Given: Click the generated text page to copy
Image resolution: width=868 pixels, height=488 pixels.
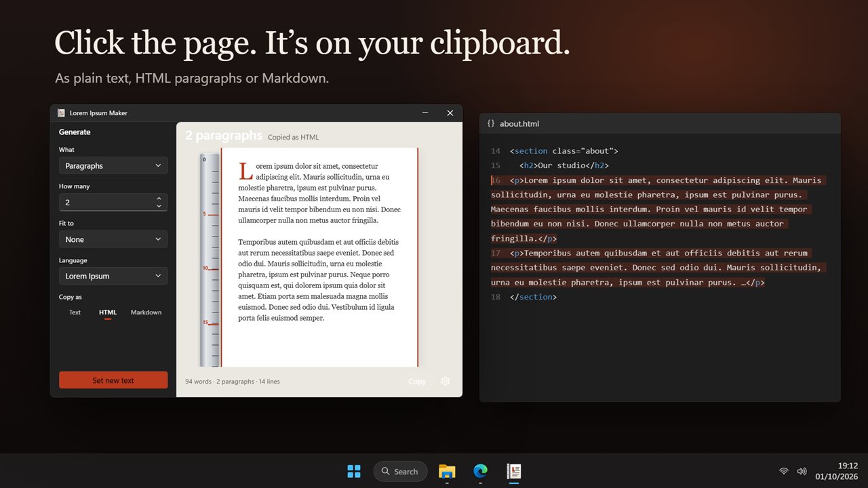Looking at the screenshot, I should click(319, 258).
